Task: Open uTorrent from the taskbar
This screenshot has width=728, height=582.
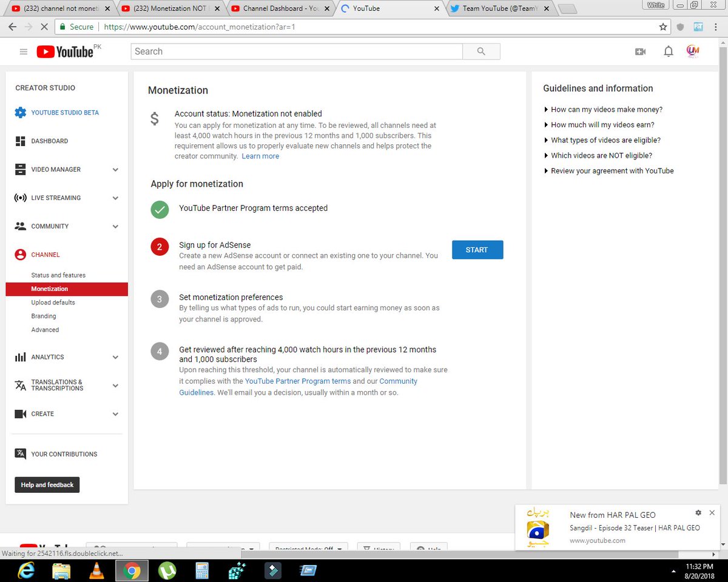Action: (x=167, y=570)
